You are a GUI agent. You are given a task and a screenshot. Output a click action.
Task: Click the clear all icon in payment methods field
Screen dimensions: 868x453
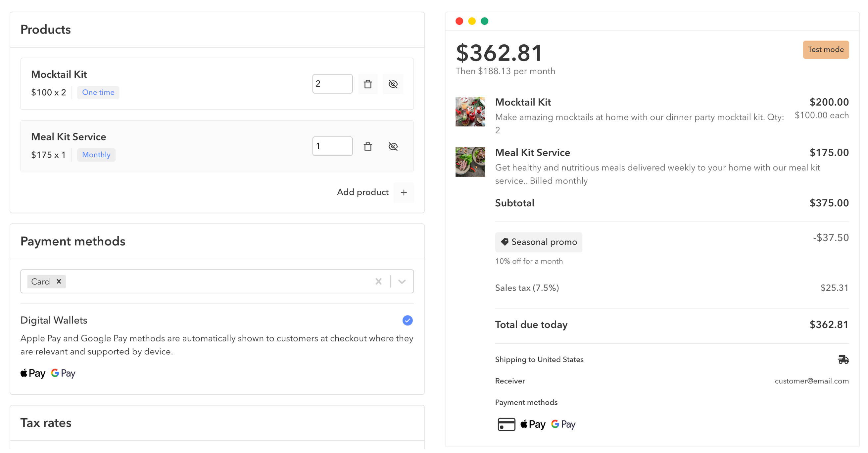click(379, 281)
